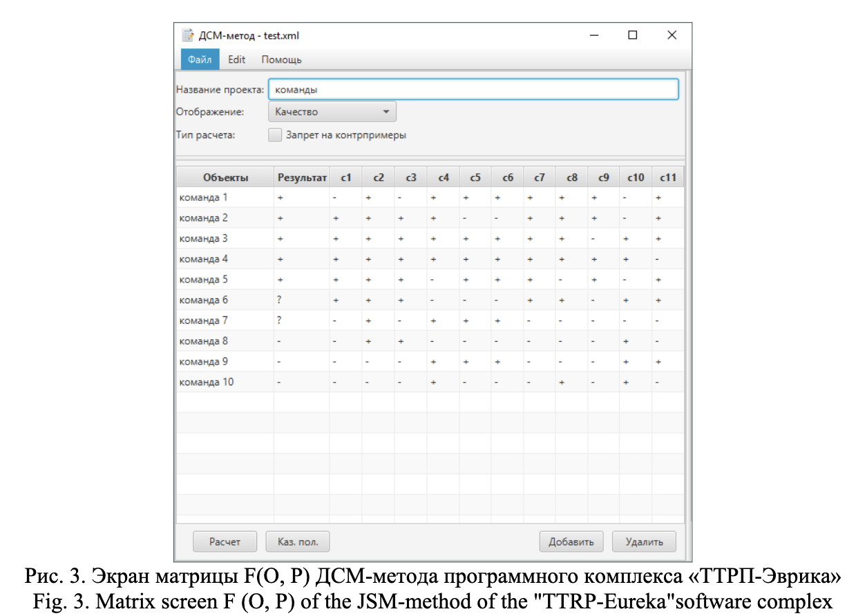Select the команда 6 row
This screenshot has height=616, width=847.
click(x=204, y=300)
